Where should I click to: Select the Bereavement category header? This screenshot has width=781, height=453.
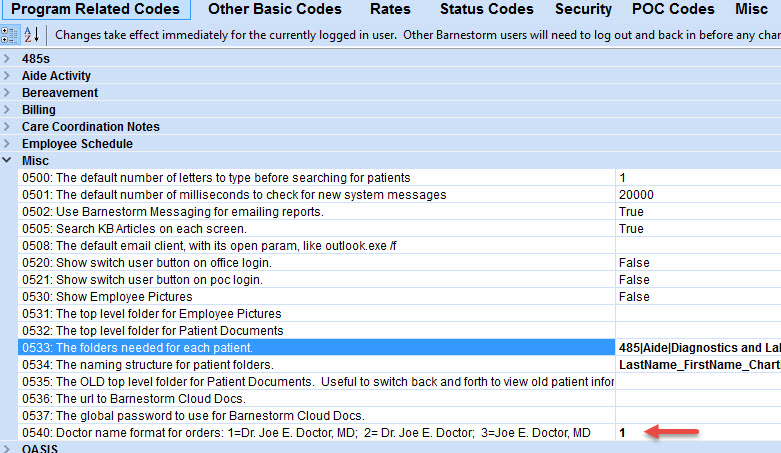pyautogui.click(x=60, y=93)
